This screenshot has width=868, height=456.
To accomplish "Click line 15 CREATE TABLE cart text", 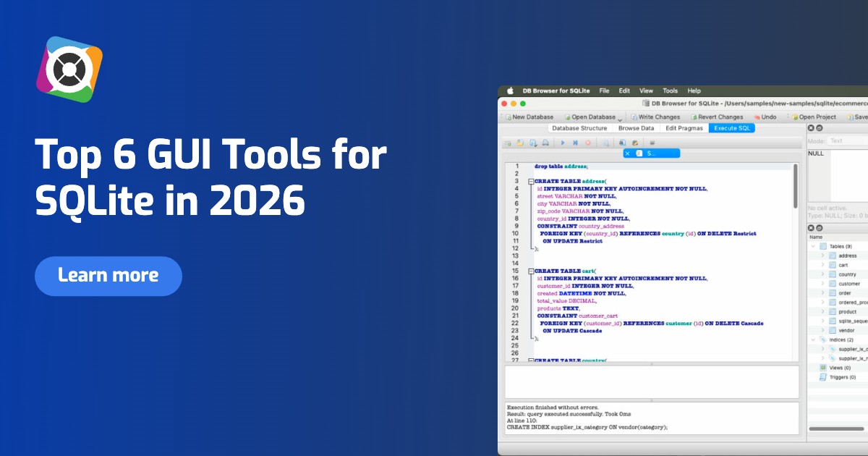I will coord(565,271).
